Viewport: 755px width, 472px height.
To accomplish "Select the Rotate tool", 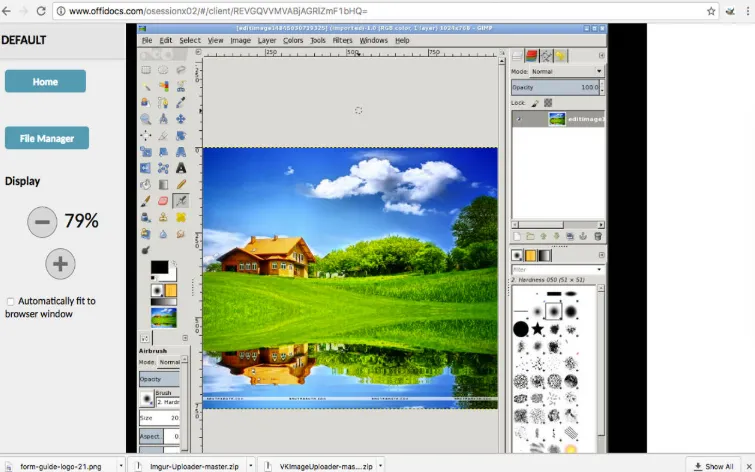I will pyautogui.click(x=181, y=136).
